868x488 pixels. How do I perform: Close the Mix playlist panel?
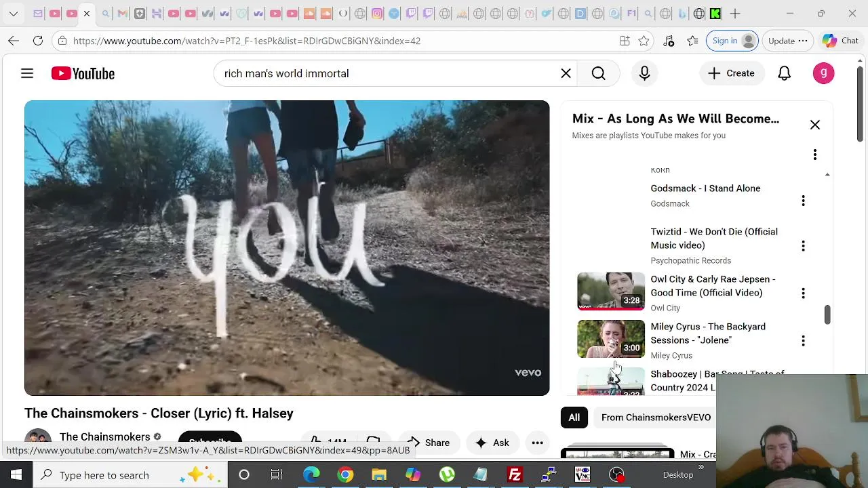point(814,125)
